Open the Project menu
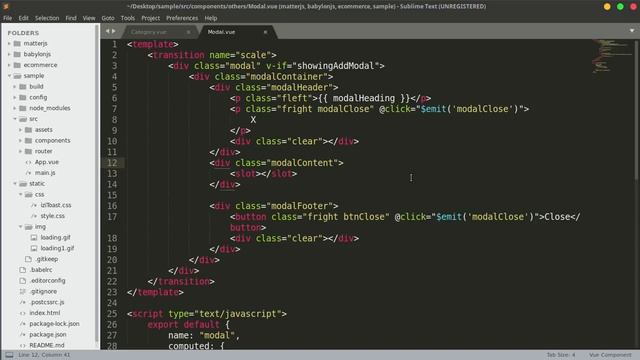 pyautogui.click(x=151, y=18)
